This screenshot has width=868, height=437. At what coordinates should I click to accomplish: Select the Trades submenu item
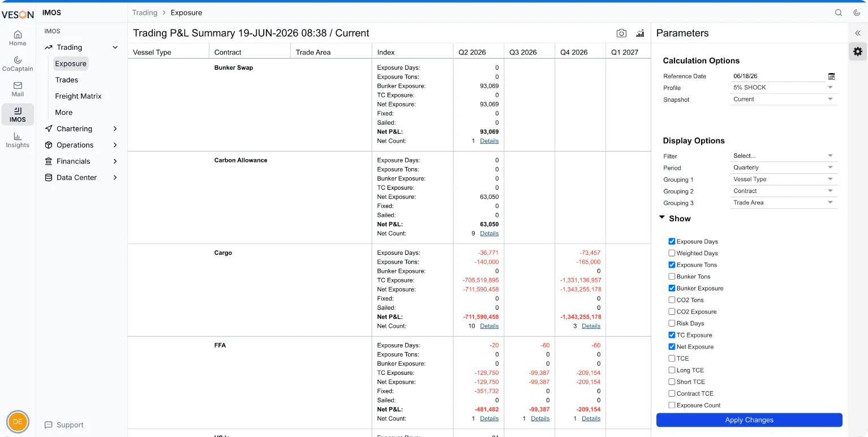click(67, 80)
